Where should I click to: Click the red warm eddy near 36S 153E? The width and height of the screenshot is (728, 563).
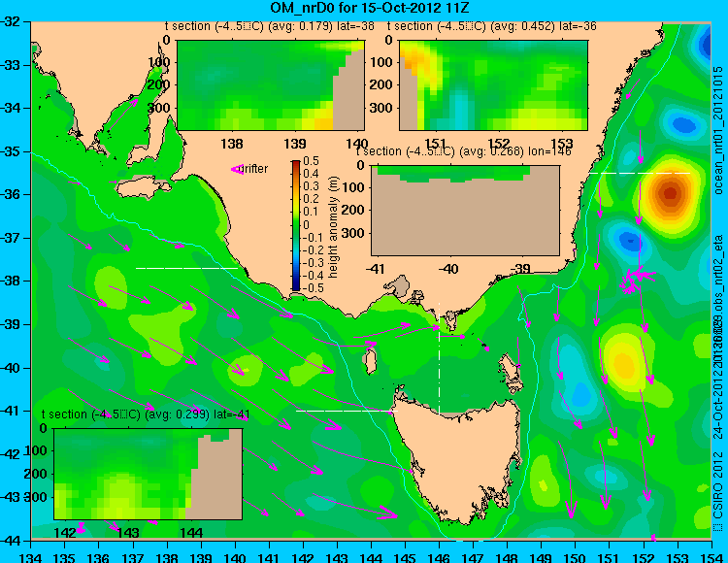(670, 192)
